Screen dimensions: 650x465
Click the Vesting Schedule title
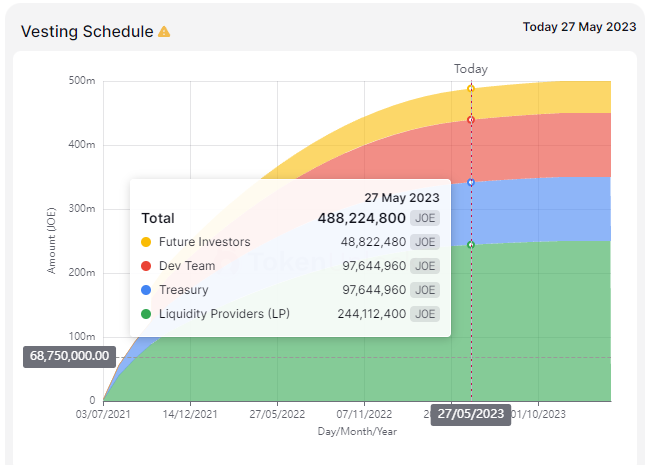point(87,31)
